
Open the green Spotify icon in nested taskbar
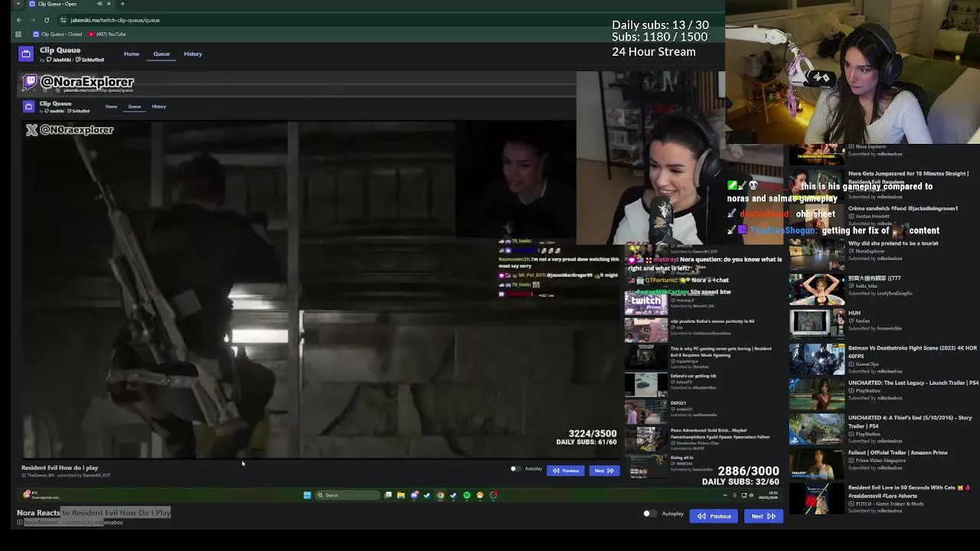tap(466, 495)
